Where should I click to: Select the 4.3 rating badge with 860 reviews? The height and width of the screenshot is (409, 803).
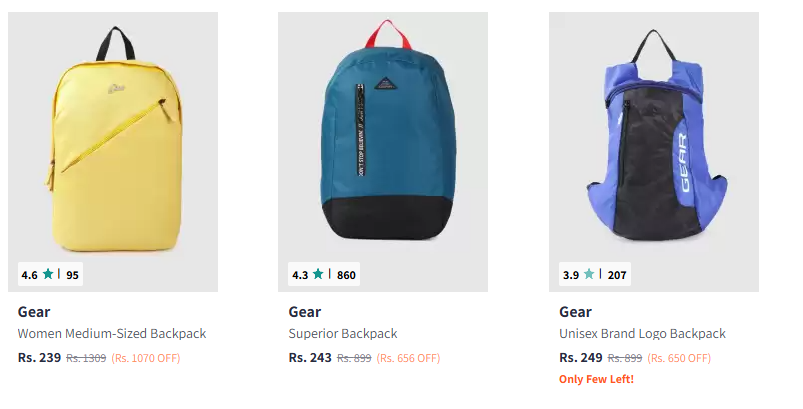[324, 274]
